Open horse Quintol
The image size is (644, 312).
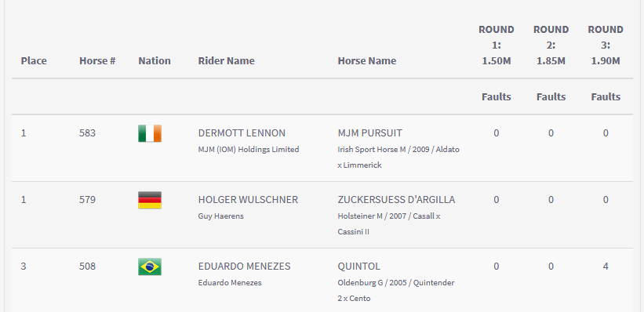tap(359, 266)
